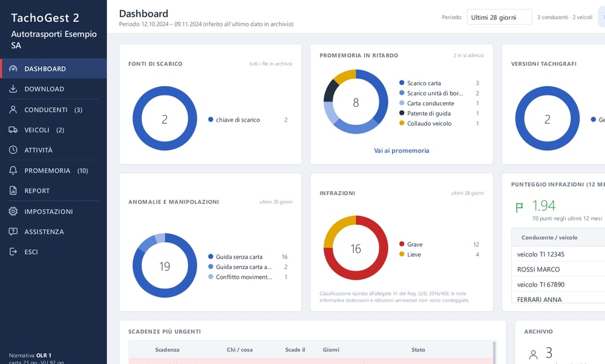
Task: Click the scrollbar of Scadenze più urgenti table
Action: pyautogui.click(x=494, y=352)
